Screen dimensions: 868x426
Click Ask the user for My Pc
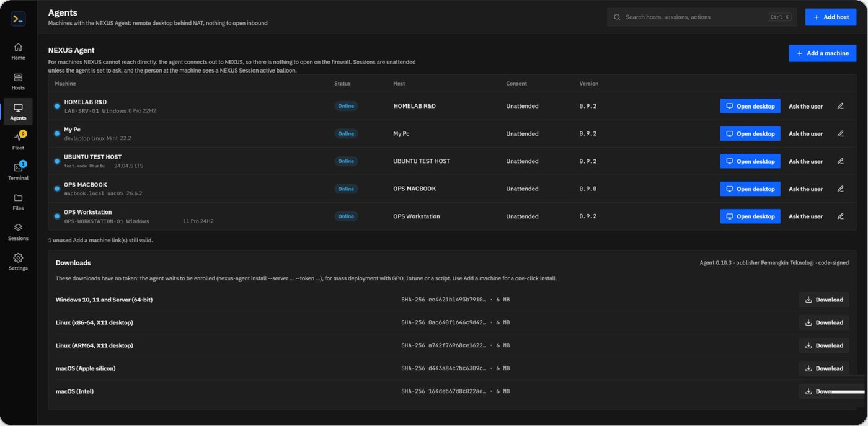(x=805, y=134)
